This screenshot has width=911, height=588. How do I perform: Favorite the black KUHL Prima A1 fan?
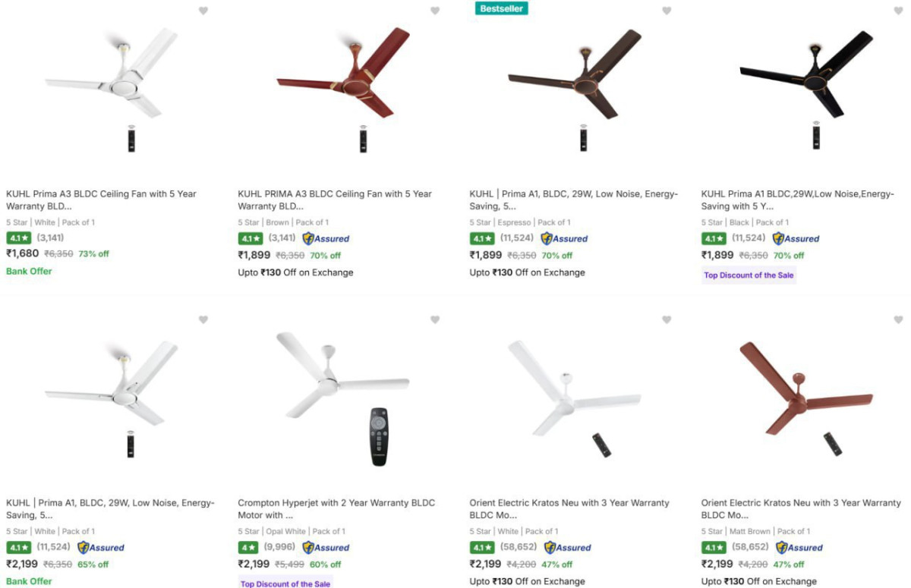(x=898, y=11)
